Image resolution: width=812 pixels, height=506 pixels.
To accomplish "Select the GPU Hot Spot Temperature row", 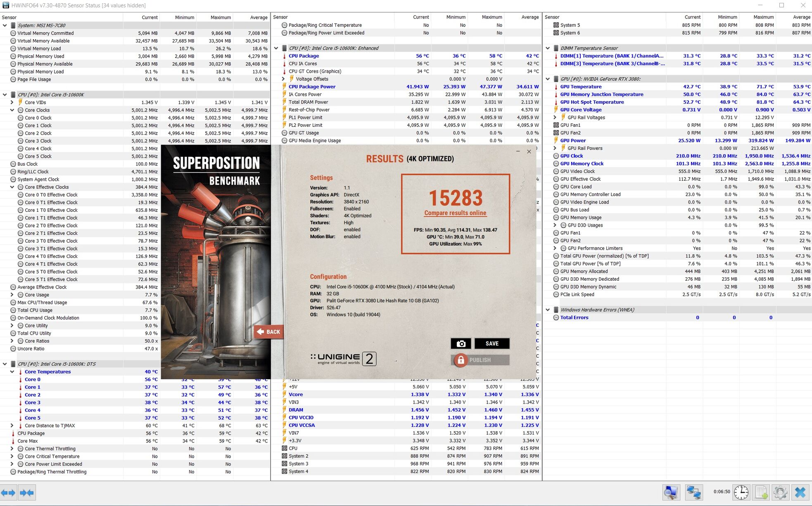I will coord(677,102).
